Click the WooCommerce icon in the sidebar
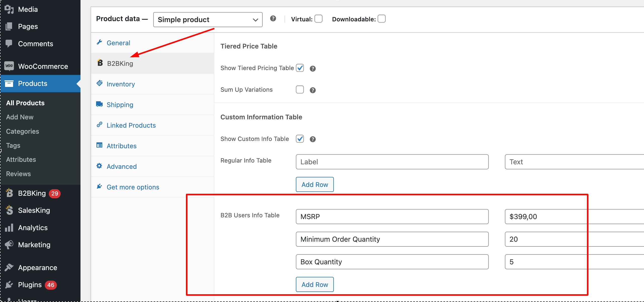 click(9, 66)
